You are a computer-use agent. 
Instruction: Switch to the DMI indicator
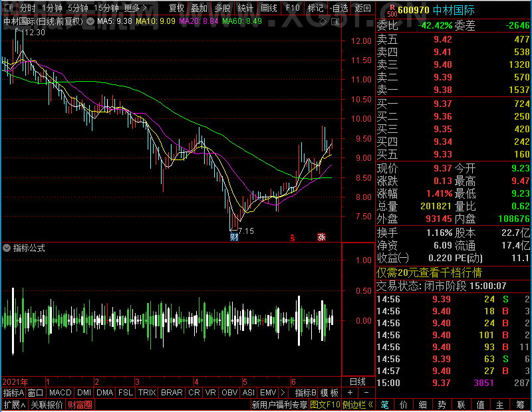point(84,393)
